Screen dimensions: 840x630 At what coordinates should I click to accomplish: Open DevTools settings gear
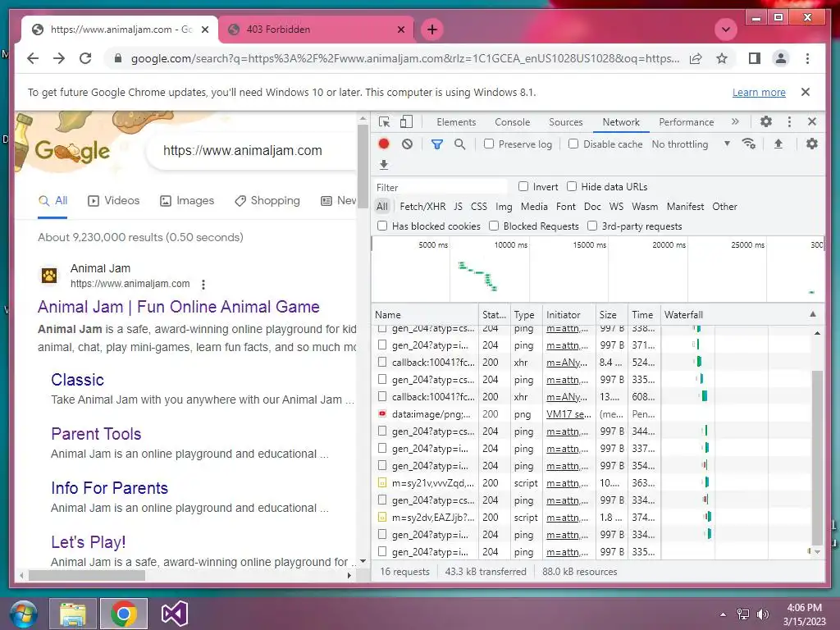pos(766,121)
